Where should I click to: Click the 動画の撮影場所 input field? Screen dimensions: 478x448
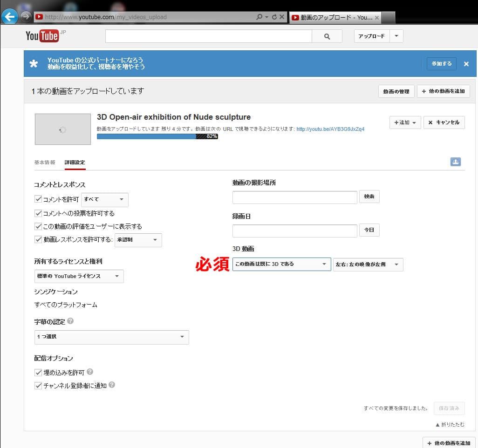(x=294, y=197)
